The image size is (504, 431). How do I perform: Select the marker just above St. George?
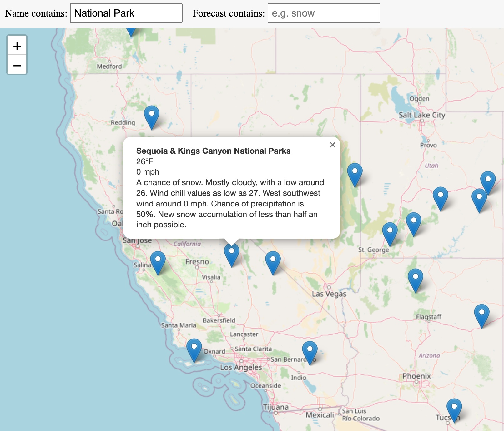[390, 235]
